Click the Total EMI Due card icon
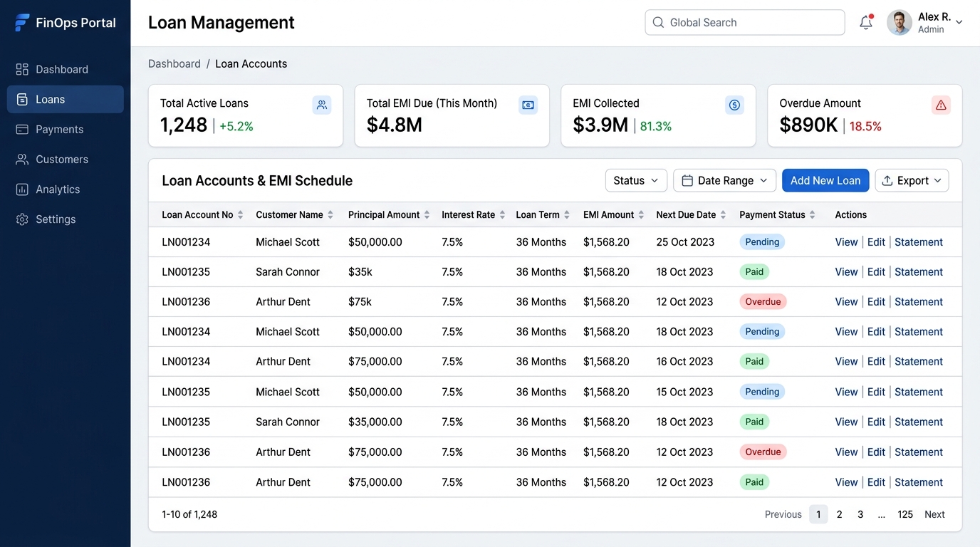 pyautogui.click(x=528, y=105)
